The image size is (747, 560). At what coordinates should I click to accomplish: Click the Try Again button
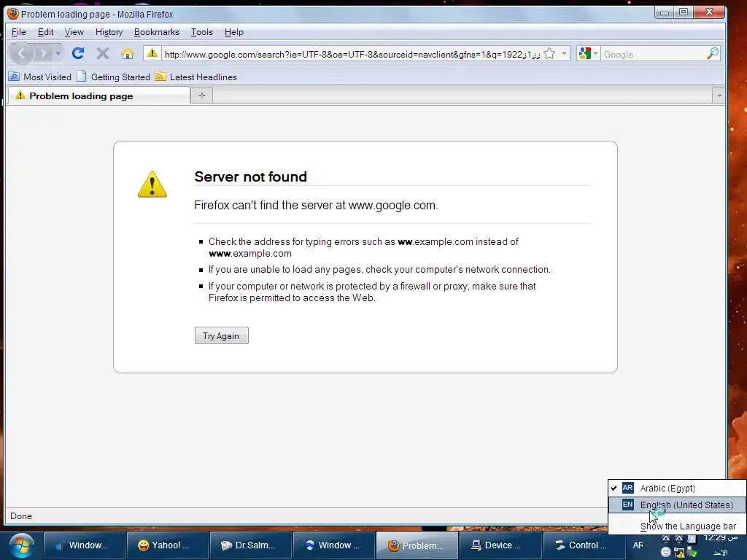click(x=222, y=335)
